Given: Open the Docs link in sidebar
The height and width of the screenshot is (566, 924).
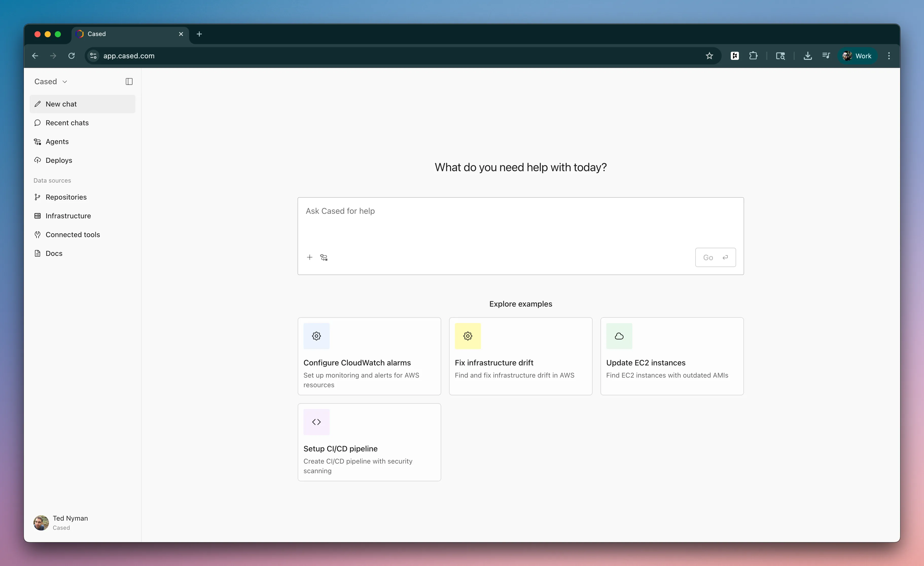Looking at the screenshot, I should pyautogui.click(x=54, y=253).
